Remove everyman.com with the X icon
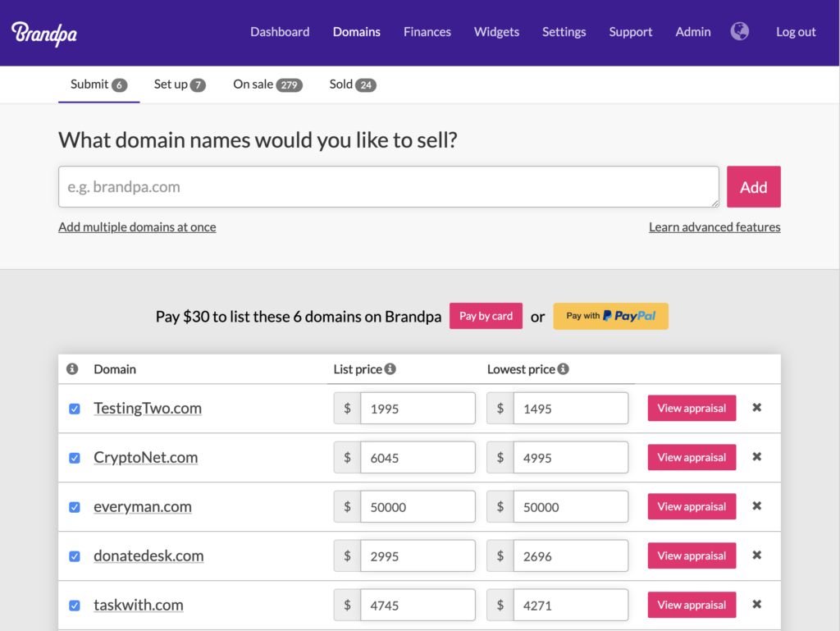 click(x=757, y=506)
